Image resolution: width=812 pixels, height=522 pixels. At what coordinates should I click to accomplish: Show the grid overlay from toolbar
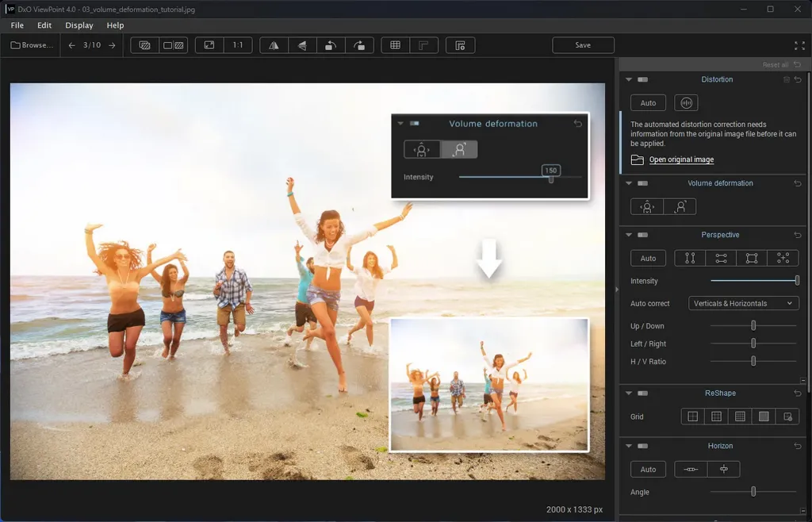[x=395, y=45]
